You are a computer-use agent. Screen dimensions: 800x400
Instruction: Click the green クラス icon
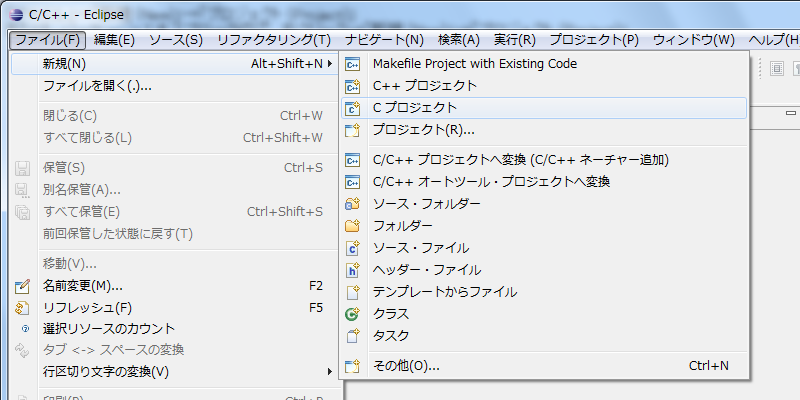[353, 314]
